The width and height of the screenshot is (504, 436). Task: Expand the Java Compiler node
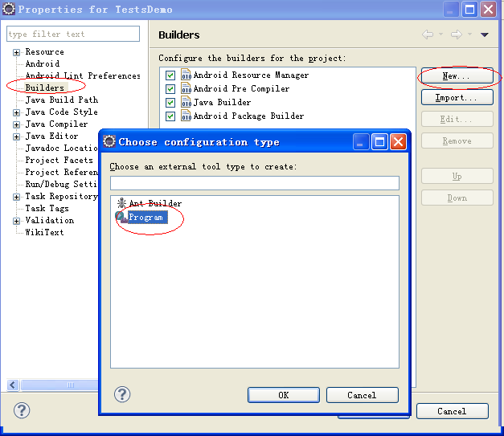pos(16,124)
